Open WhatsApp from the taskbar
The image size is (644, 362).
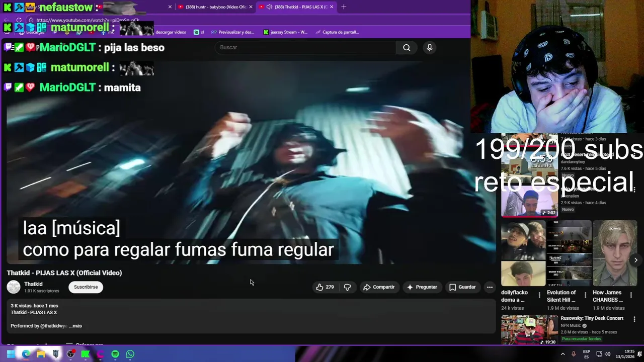[x=130, y=354]
